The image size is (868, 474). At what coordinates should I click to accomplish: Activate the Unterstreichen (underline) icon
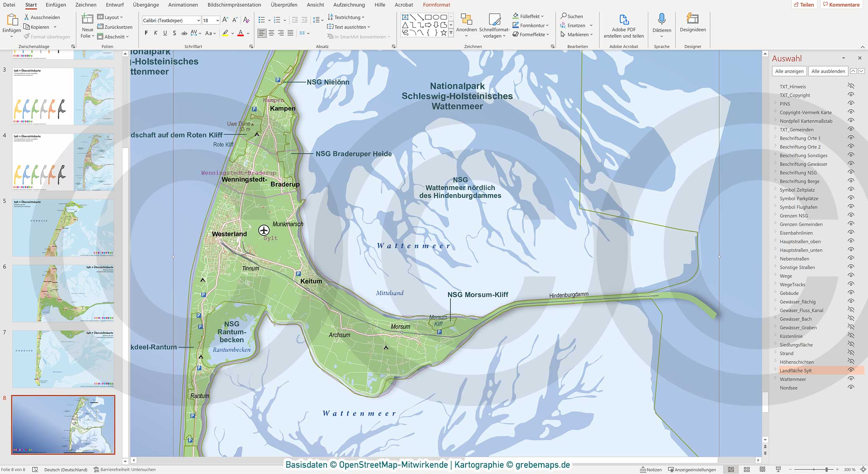tap(165, 33)
